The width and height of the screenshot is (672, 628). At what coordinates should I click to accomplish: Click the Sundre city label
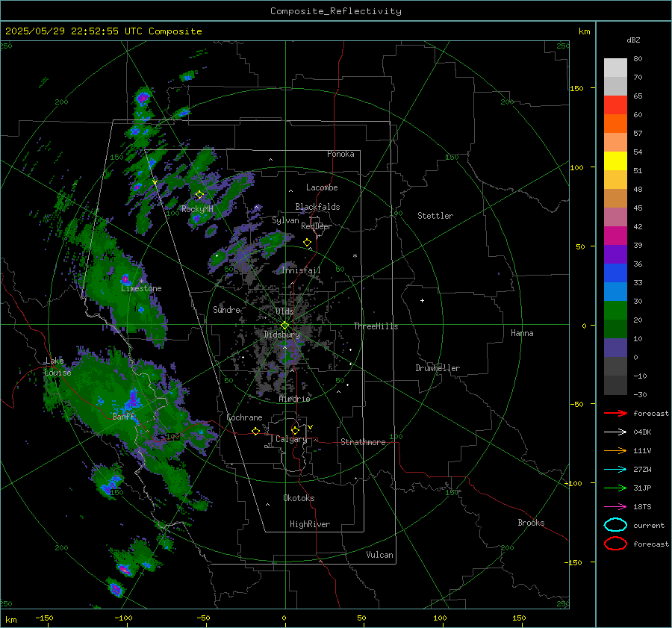click(x=226, y=310)
